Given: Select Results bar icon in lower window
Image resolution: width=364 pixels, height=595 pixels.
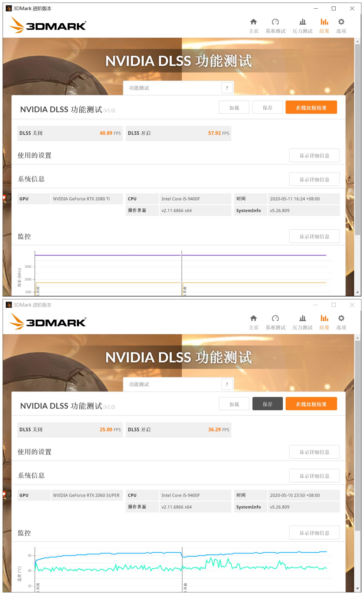Looking at the screenshot, I should pos(324,318).
